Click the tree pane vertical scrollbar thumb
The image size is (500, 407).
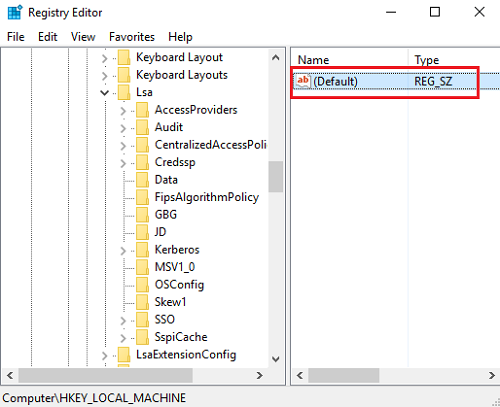[x=276, y=177]
